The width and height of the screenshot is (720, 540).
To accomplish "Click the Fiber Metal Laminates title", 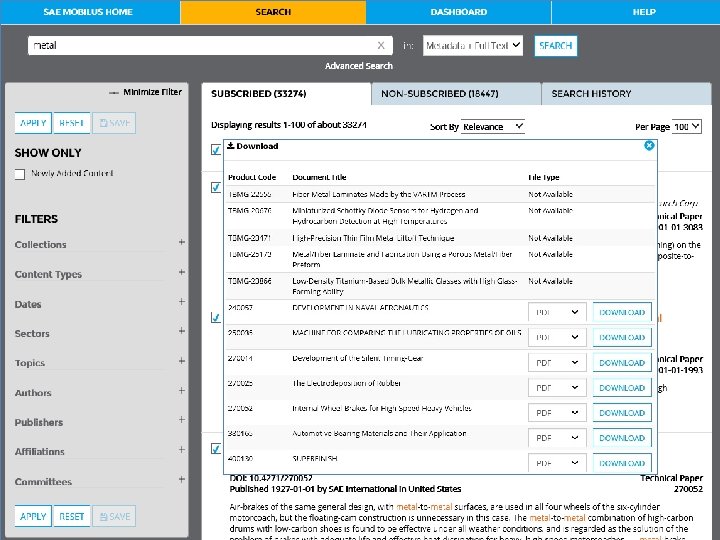I will click(378, 194).
